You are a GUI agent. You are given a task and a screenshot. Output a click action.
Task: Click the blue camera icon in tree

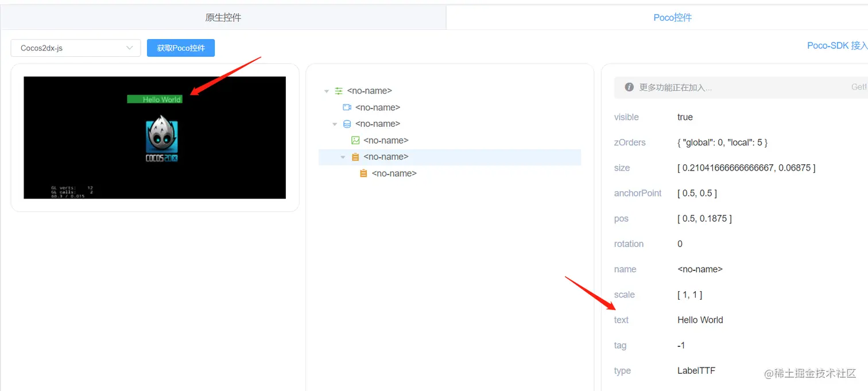point(347,107)
